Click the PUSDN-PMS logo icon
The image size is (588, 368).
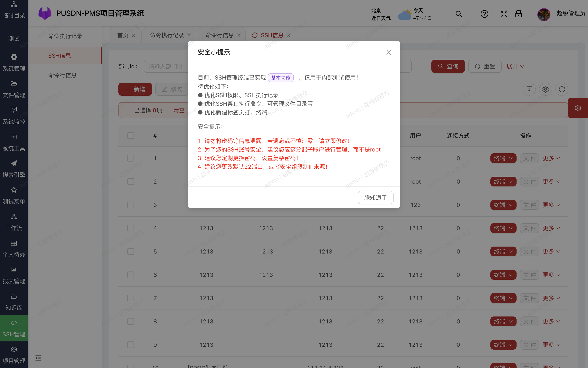click(45, 13)
